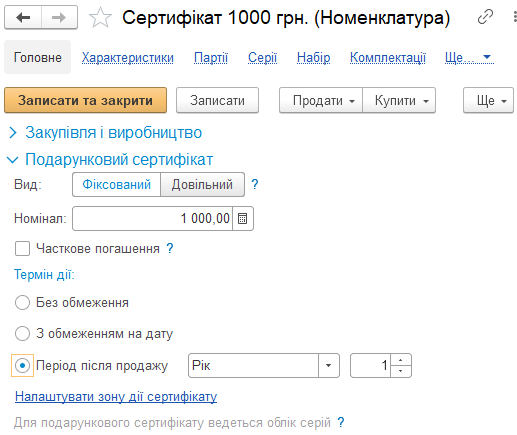This screenshot has width=517, height=435.
Task: Open the Характеристики tab
Action: coord(128,58)
